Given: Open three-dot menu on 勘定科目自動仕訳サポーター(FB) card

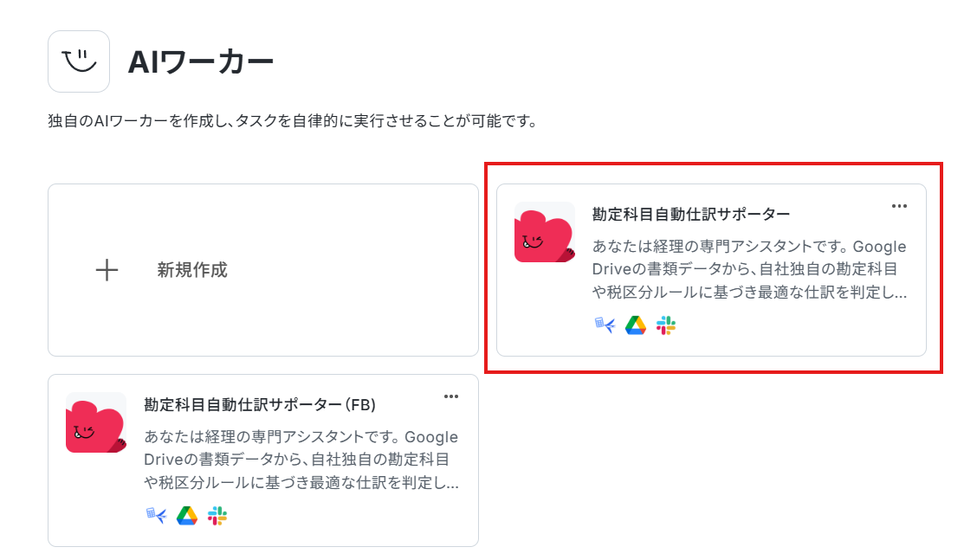Looking at the screenshot, I should (451, 396).
